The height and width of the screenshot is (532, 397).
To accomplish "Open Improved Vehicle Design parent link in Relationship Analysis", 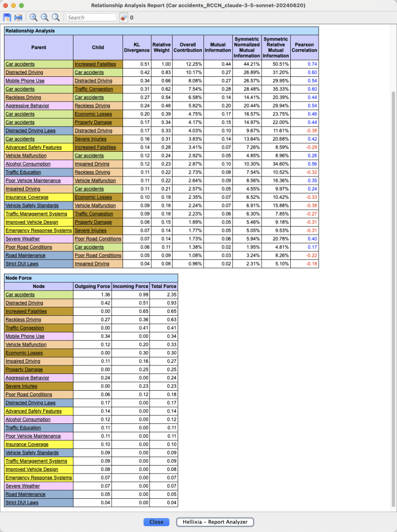I will coord(32,222).
